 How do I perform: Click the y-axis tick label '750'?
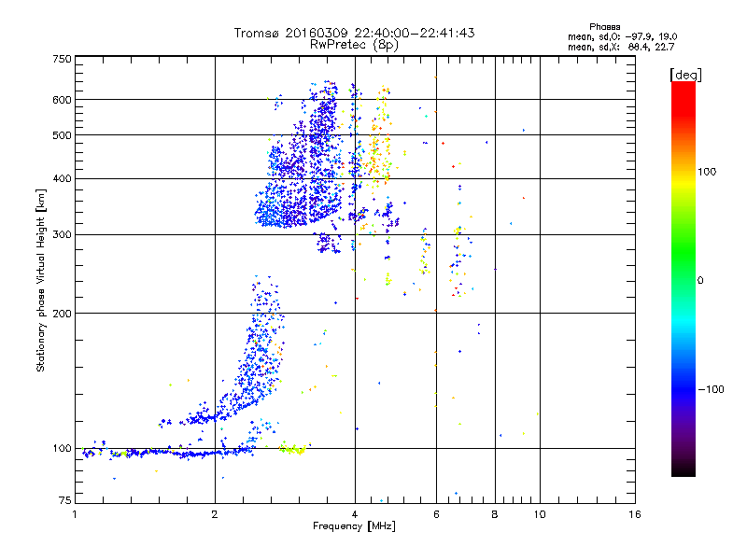pos(62,59)
